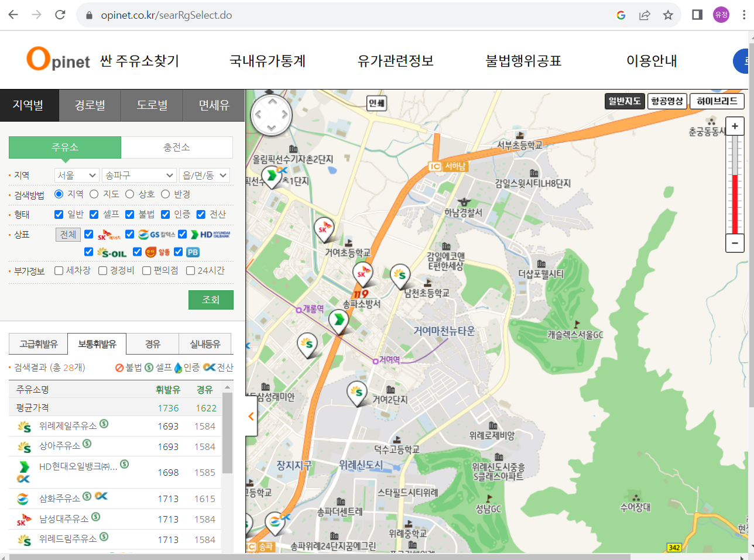Open the Chrome three-dot menu

point(744,15)
